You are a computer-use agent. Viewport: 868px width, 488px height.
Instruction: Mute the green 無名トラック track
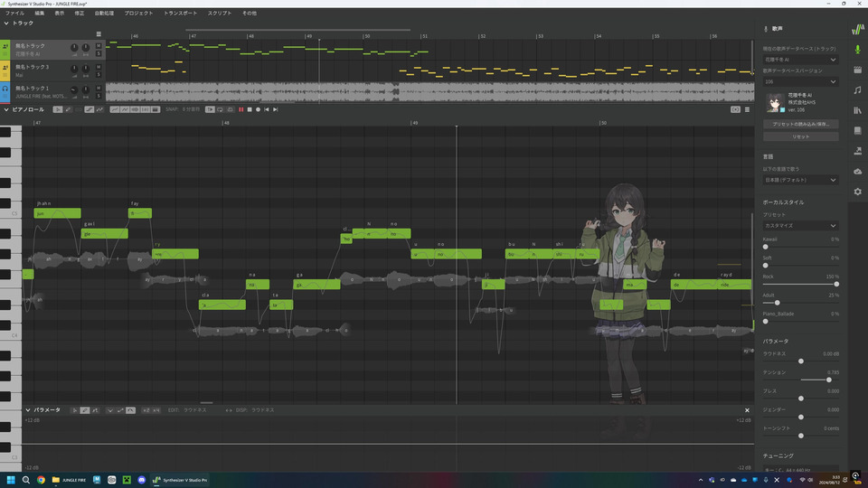(99, 46)
